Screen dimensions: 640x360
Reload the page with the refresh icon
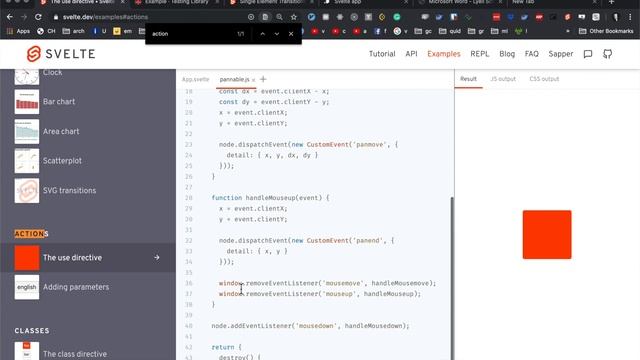coord(38,17)
